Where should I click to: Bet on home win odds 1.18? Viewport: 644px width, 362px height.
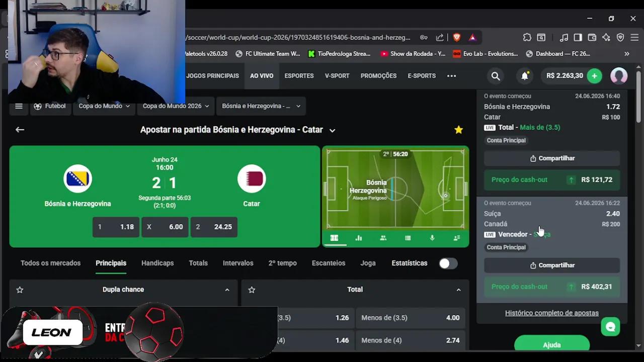tap(116, 227)
